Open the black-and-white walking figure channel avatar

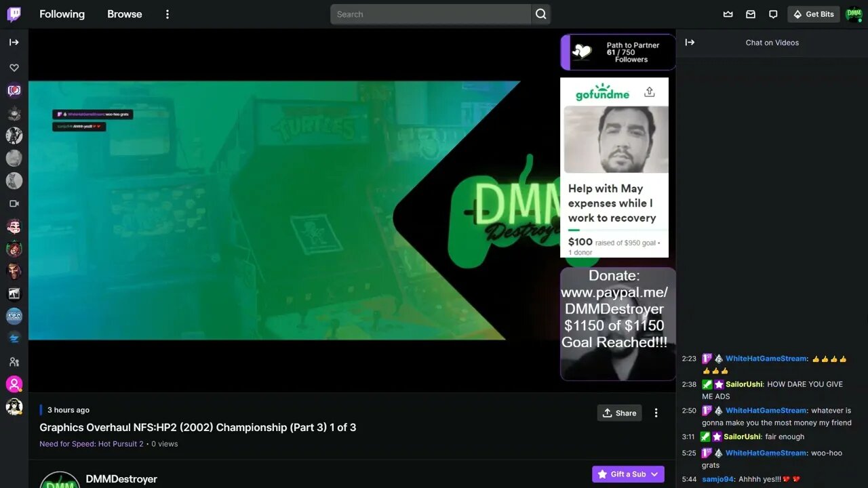click(14, 293)
